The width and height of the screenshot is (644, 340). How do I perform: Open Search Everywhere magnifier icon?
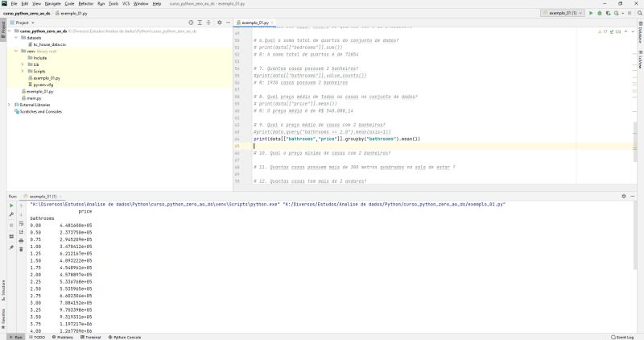point(639,13)
